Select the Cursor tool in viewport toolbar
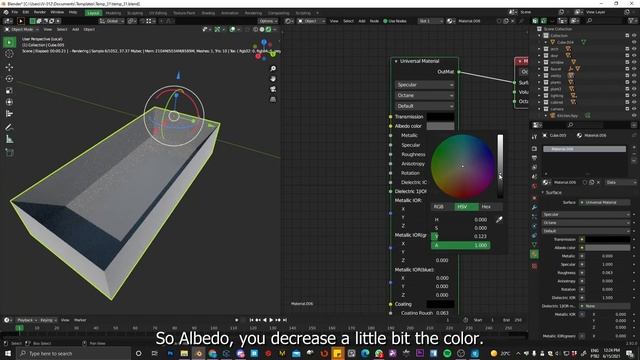640x360 pixels. 9,54
